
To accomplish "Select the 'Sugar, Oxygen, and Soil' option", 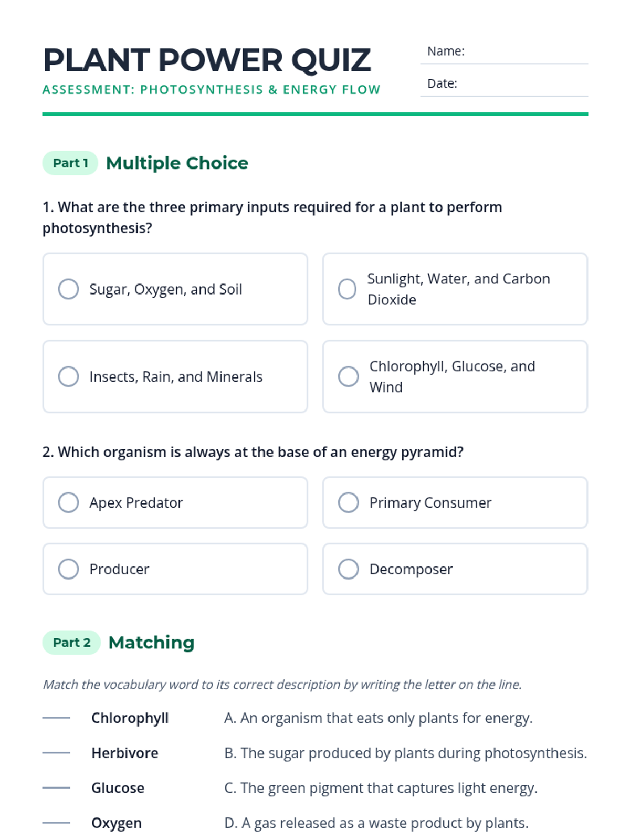I will 69,289.
